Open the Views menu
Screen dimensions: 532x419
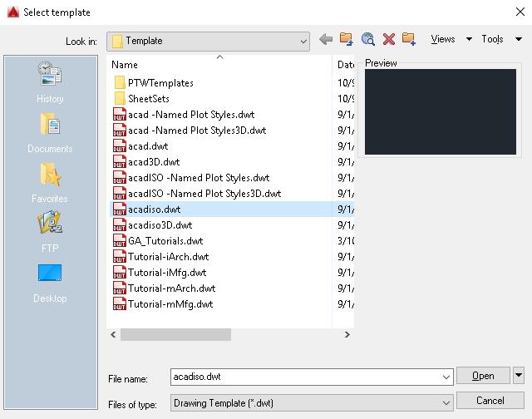[x=443, y=39]
